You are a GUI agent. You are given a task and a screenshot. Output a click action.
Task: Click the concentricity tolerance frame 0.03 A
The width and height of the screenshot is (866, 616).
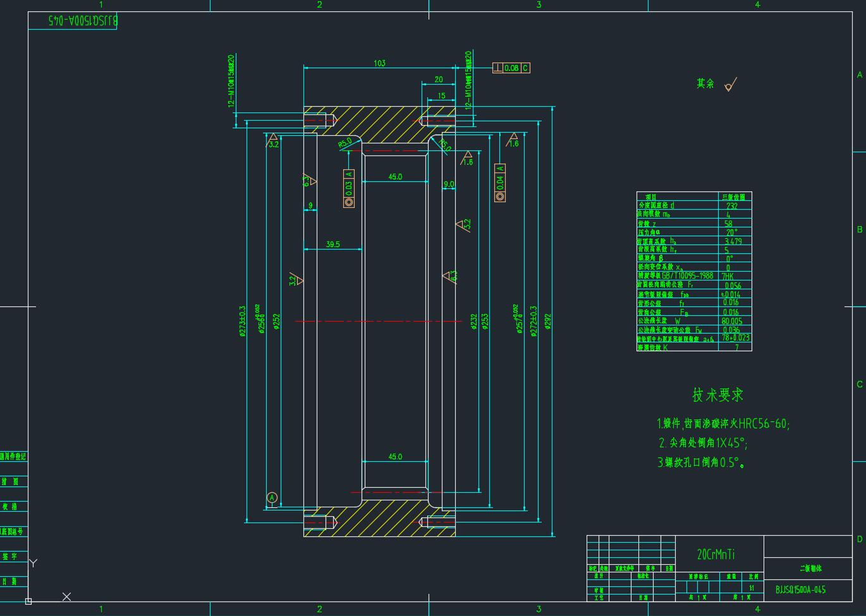tap(348, 188)
